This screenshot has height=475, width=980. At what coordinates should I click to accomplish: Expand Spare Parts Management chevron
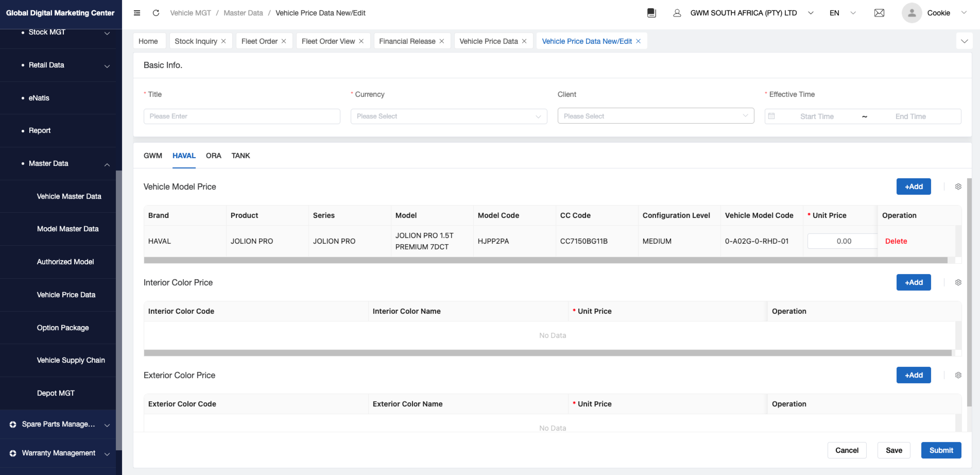click(107, 425)
